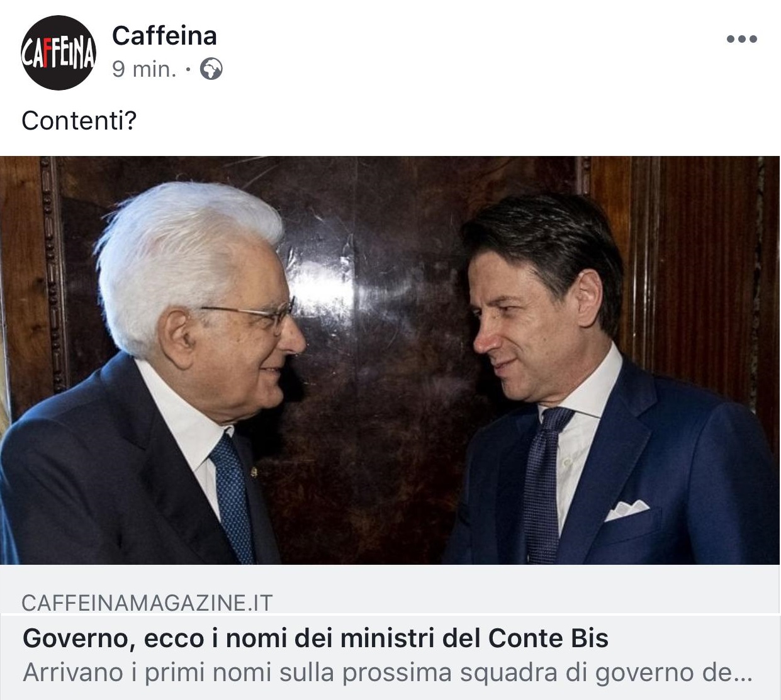Click description starting "Arrivano i primi nomi"

tap(388, 673)
